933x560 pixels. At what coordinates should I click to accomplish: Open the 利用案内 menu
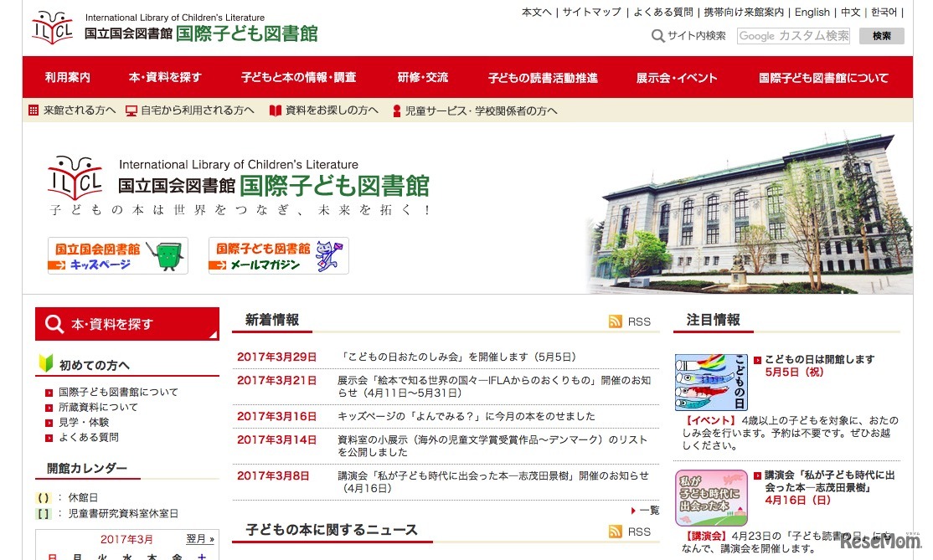click(x=68, y=77)
